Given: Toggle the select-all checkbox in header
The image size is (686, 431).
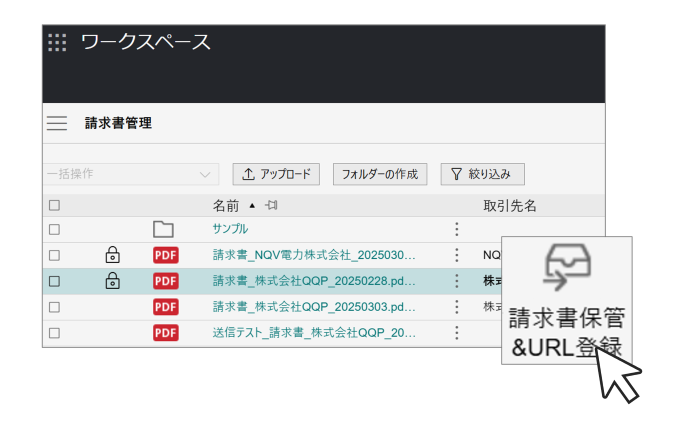Looking at the screenshot, I should [54, 205].
